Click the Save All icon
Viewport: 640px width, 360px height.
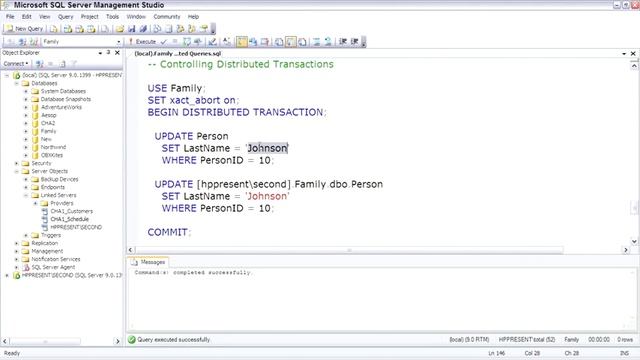coord(143,29)
